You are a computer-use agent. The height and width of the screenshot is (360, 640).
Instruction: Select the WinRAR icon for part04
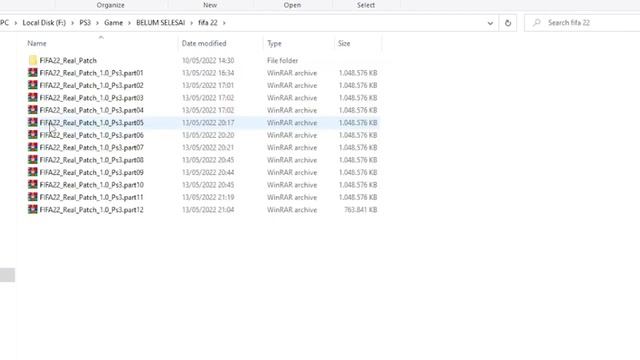coord(33,110)
